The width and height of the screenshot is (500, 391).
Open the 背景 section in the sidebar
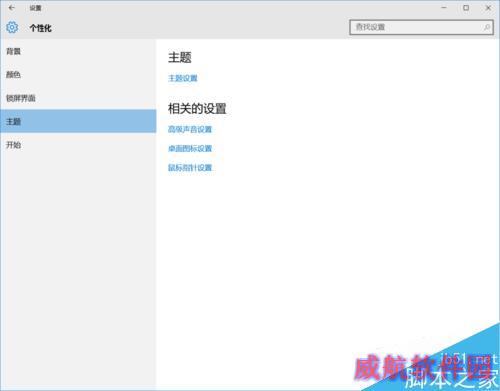tap(78, 51)
